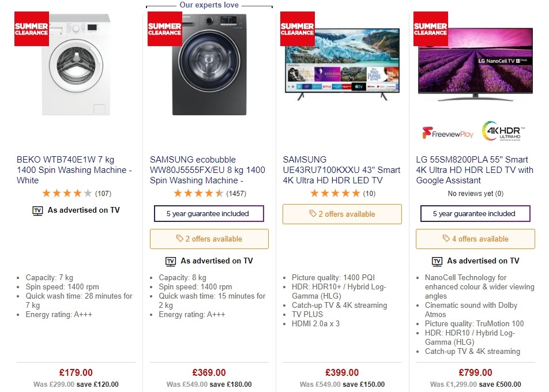Click '2 offers available' on the Samsung TV
Viewport: 549px width, 392px height.
tap(342, 214)
